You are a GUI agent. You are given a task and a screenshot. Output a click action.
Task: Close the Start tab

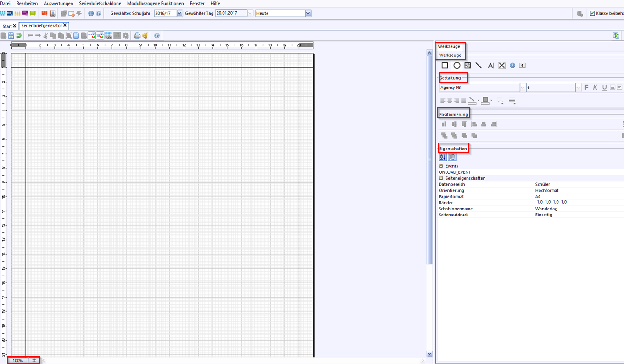(x=15, y=26)
